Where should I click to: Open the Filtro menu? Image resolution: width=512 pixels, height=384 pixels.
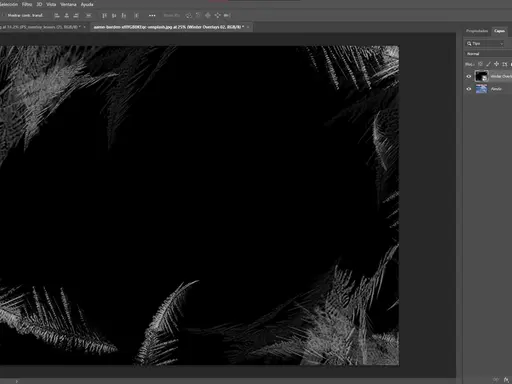point(27,4)
